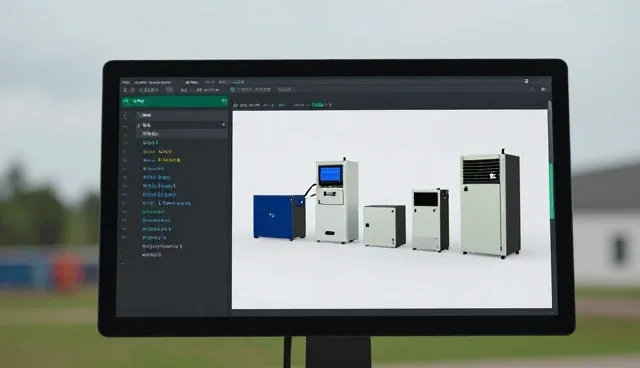
Task: Open the dropdown arrow on the dark panel row
Action: [223, 125]
